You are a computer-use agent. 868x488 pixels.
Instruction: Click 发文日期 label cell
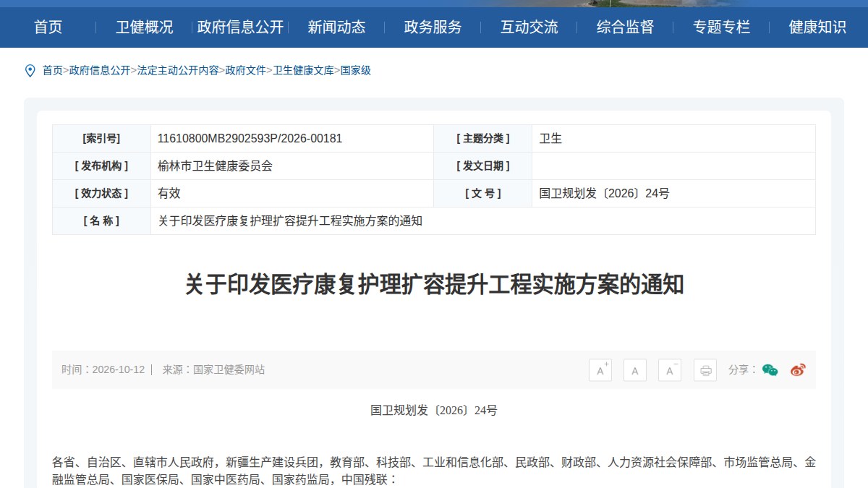click(x=483, y=166)
